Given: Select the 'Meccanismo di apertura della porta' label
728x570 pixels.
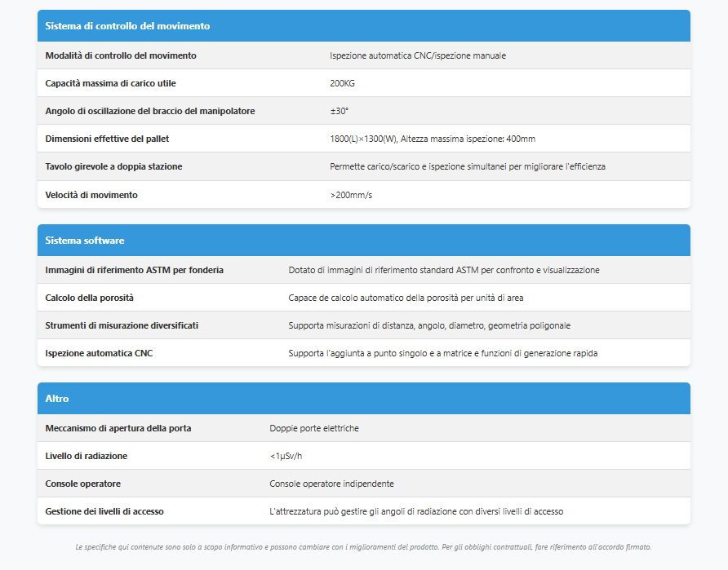Looking at the screenshot, I should 118,428.
